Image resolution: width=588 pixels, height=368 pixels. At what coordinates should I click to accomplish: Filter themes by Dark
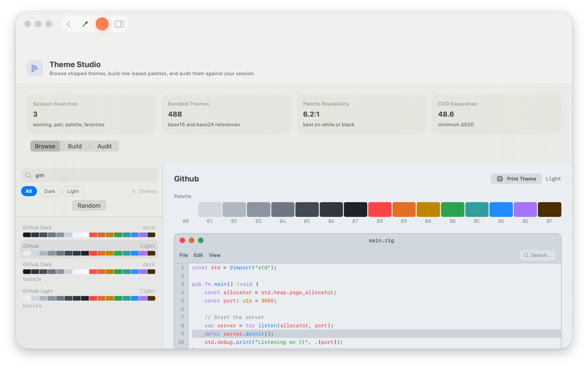[50, 191]
